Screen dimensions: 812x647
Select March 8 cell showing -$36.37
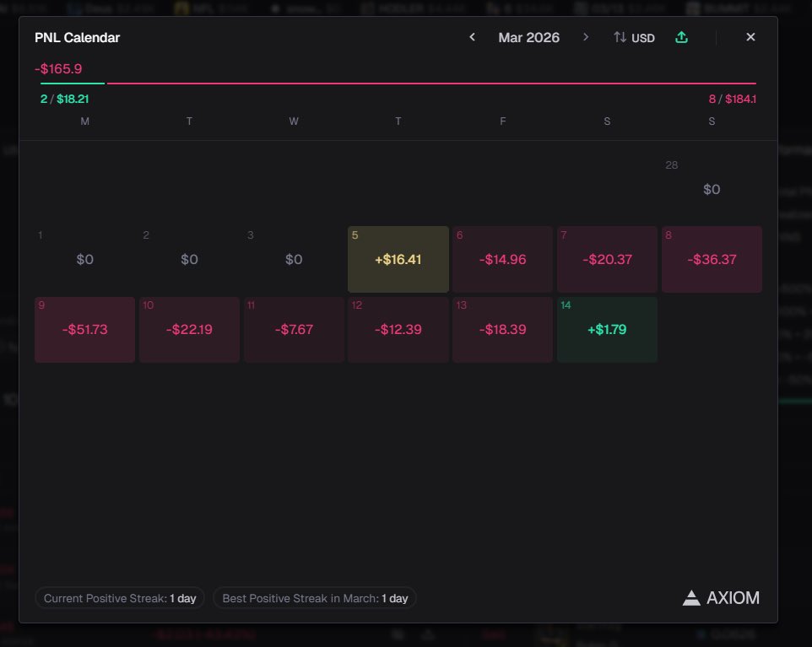[712, 259]
